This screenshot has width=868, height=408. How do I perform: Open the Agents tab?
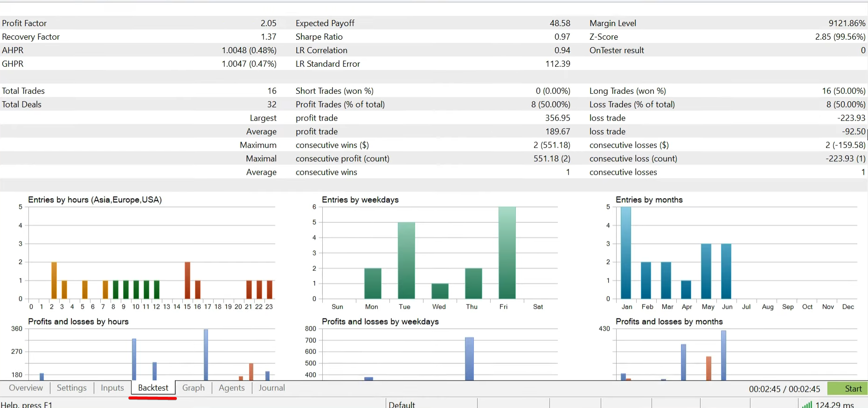(231, 388)
